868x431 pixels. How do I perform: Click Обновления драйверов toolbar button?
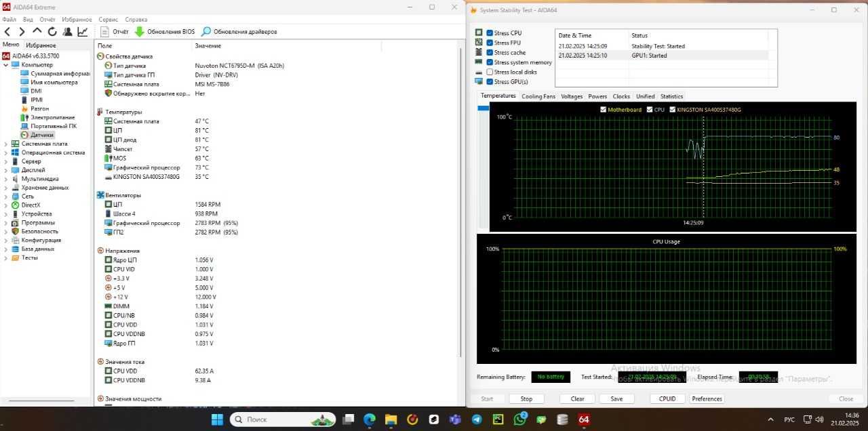coord(239,31)
